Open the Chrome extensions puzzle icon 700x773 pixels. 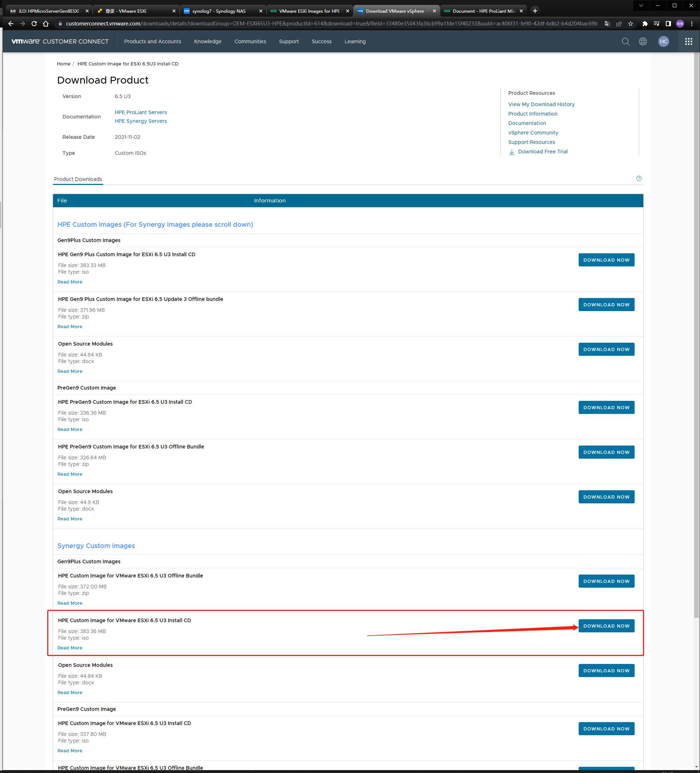[x=645, y=24]
